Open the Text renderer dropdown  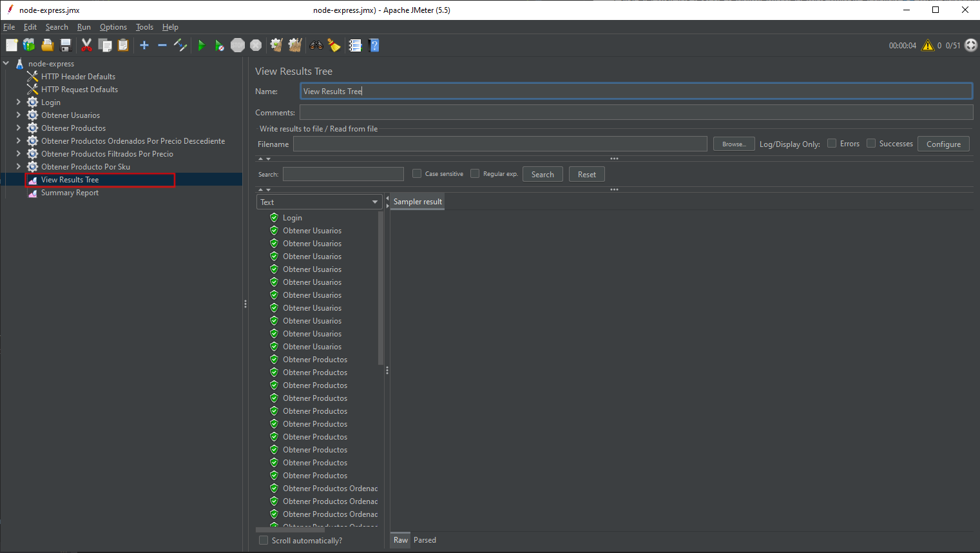[x=319, y=202]
